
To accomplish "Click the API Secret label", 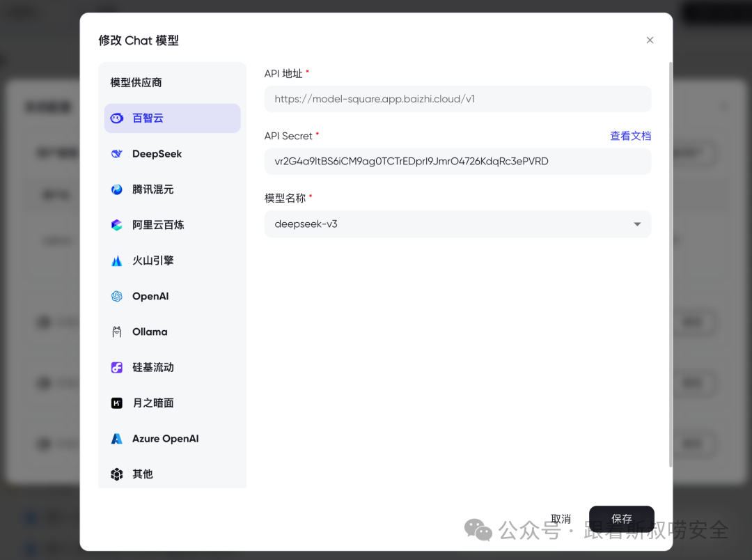I will 288,136.
